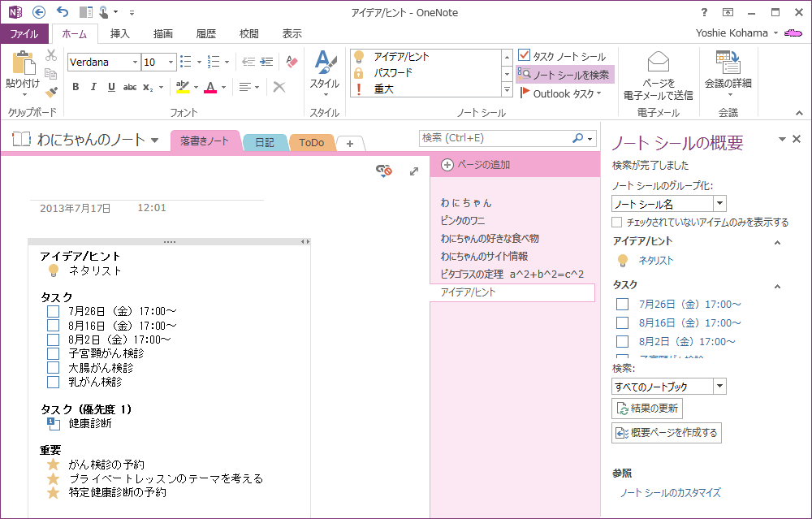Open ノート シールのグループ化 combo box
The height and width of the screenshot is (519, 812).
click(x=668, y=204)
